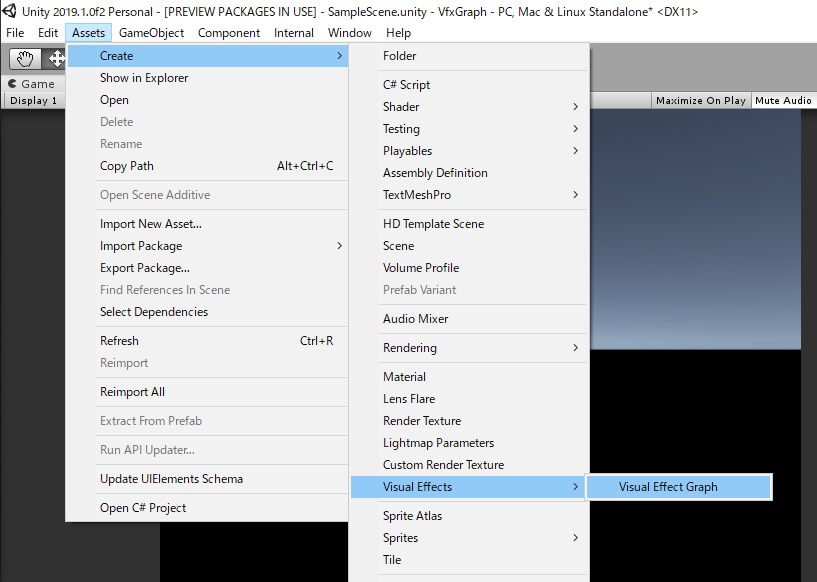Open the Component menu
This screenshot has width=817, height=582.
click(x=229, y=33)
